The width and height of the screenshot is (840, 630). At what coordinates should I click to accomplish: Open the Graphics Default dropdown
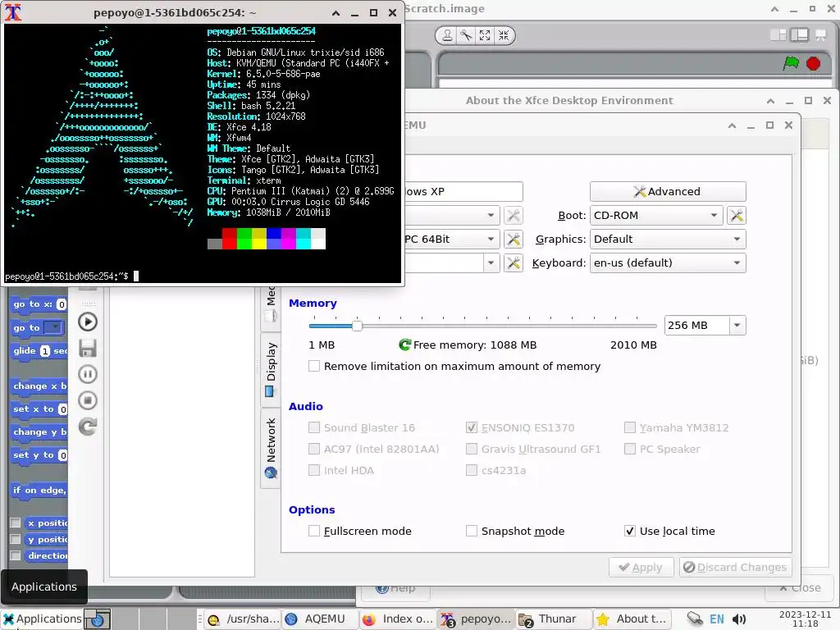click(x=668, y=239)
